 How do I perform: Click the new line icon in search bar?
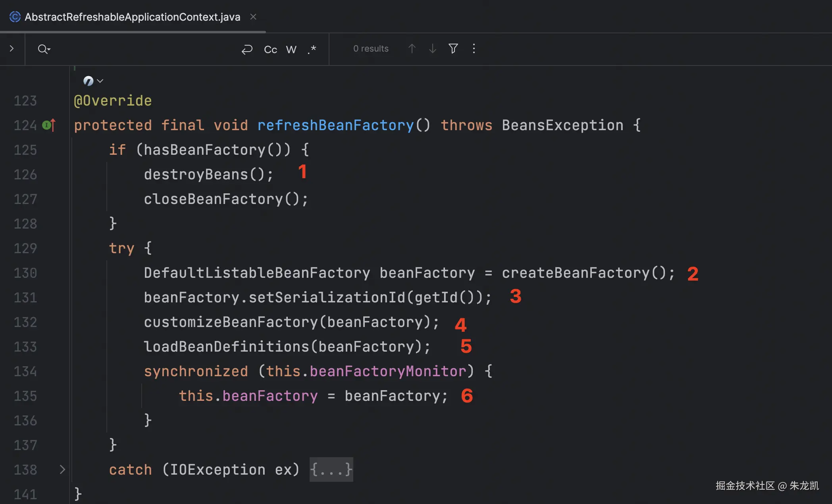[247, 49]
